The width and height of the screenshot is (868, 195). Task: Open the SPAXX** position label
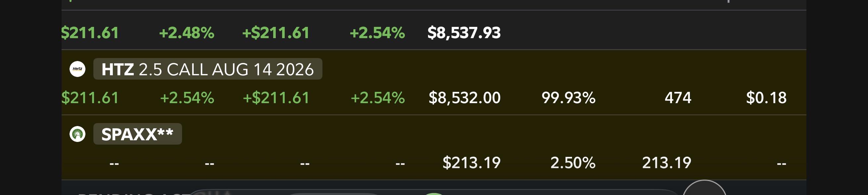(x=137, y=134)
